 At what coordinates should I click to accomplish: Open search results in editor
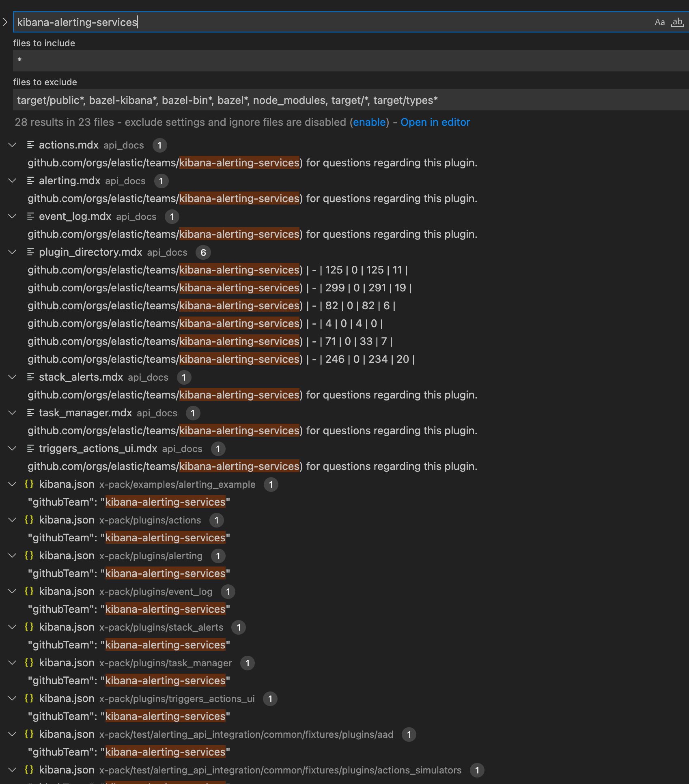[435, 122]
